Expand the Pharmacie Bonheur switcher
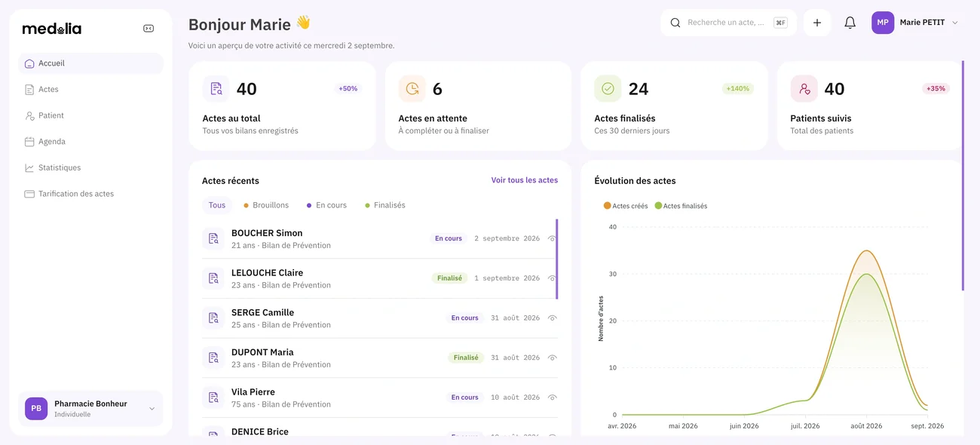Viewport: 980px width, 445px height. pyautogui.click(x=152, y=409)
